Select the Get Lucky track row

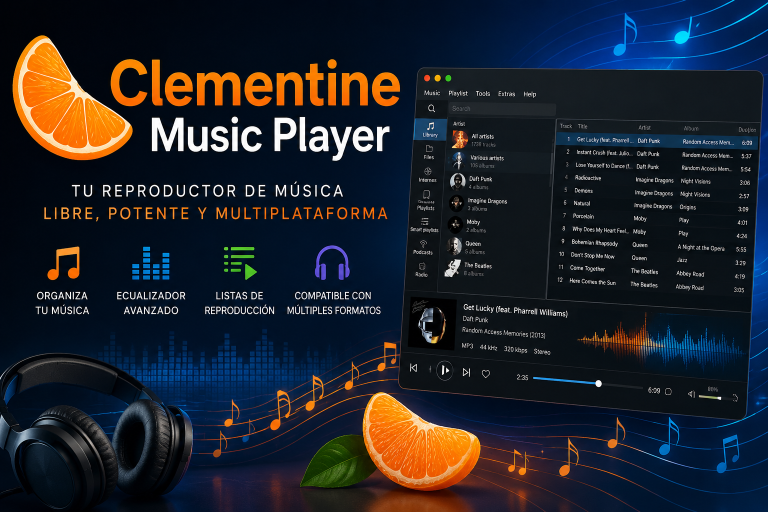click(656, 141)
